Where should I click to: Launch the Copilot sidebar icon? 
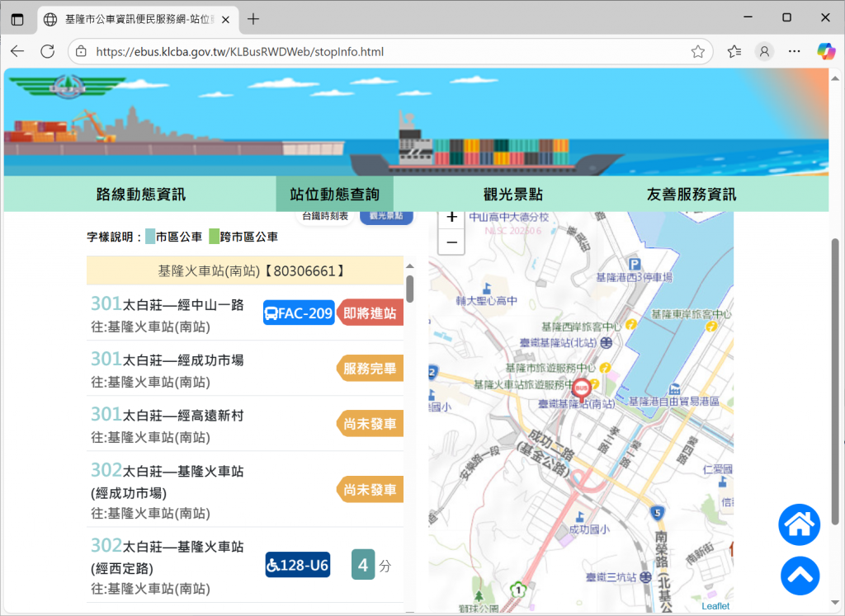[825, 52]
